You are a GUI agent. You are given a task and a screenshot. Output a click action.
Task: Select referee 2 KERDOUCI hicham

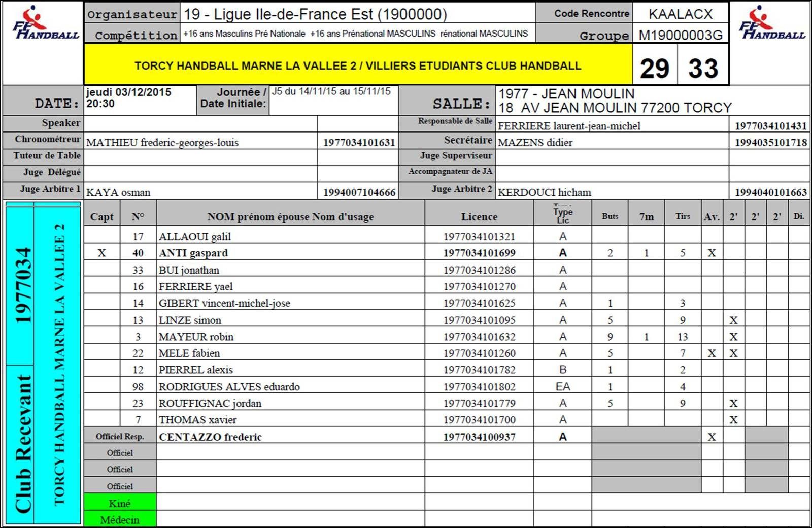(544, 192)
